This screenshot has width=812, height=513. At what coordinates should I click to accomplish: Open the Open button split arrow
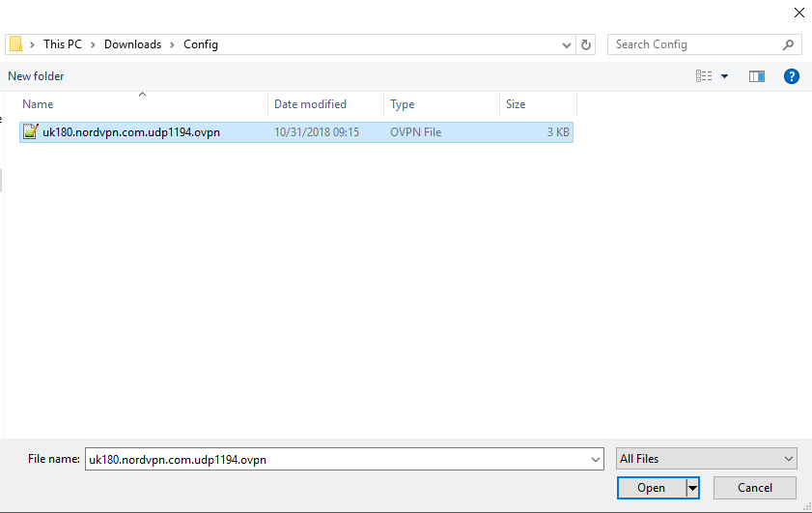tap(692, 488)
